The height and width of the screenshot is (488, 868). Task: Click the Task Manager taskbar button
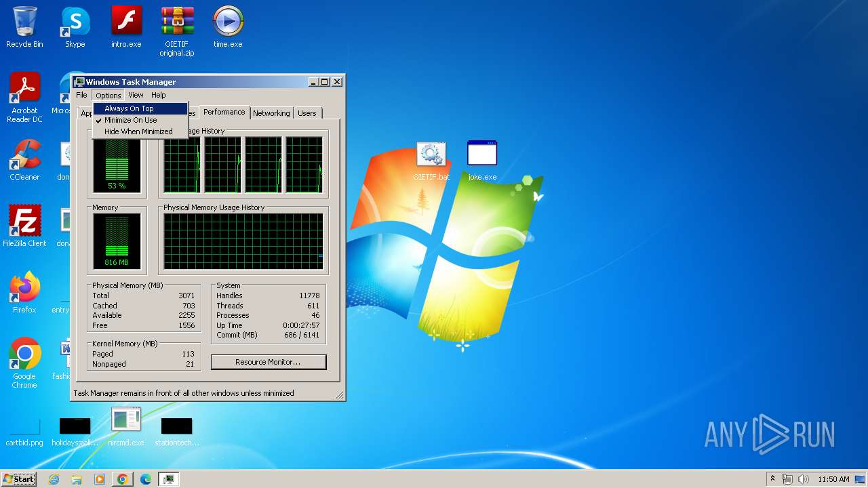click(169, 479)
